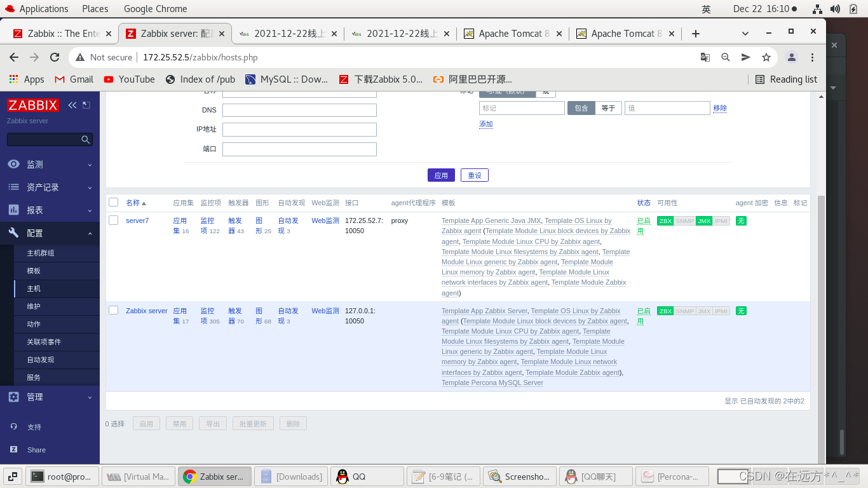Click the workspace switcher icon in taskbar

[x=13, y=476]
